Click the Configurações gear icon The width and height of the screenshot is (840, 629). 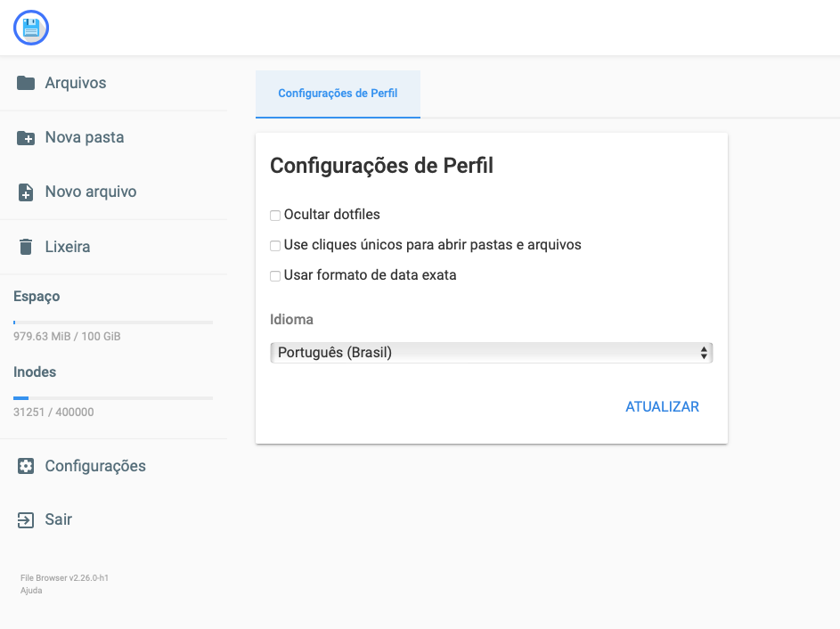click(x=25, y=465)
